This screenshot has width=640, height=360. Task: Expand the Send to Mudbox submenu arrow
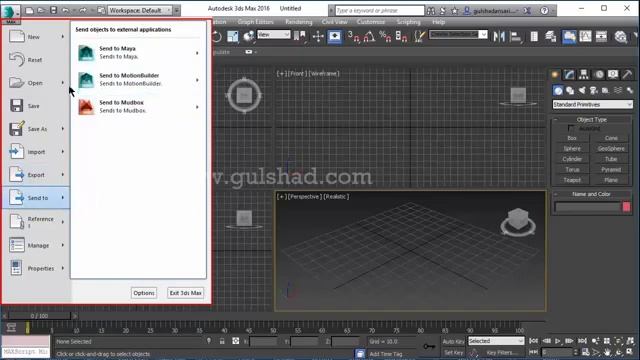[197, 107]
